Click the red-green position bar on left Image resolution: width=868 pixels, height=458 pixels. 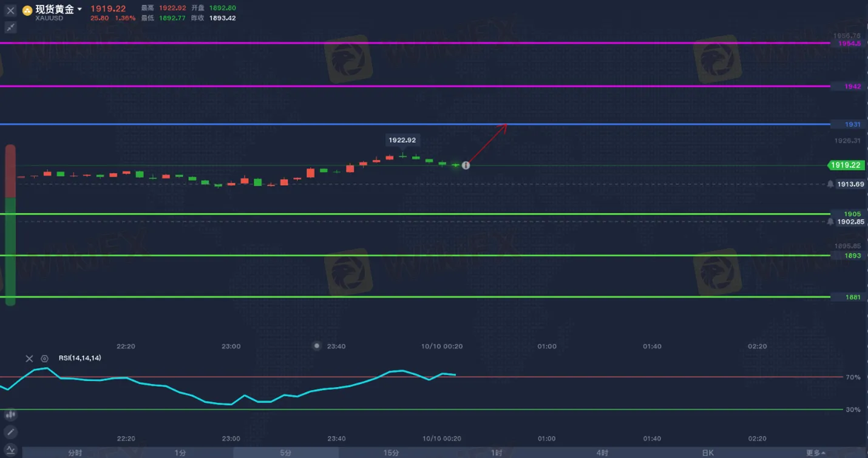(10, 225)
